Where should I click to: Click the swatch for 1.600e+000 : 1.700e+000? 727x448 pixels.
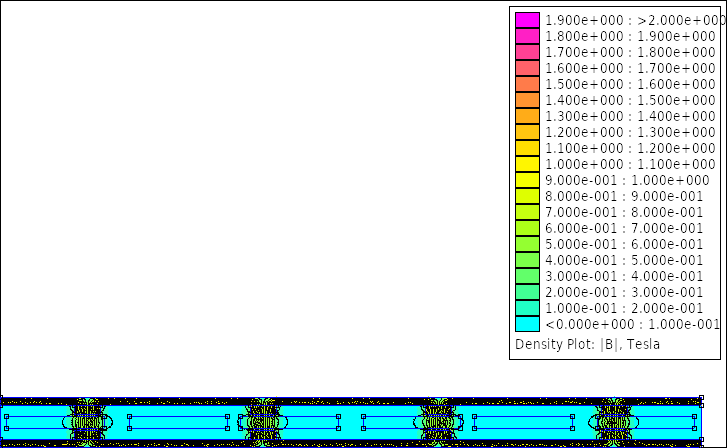tap(527, 68)
